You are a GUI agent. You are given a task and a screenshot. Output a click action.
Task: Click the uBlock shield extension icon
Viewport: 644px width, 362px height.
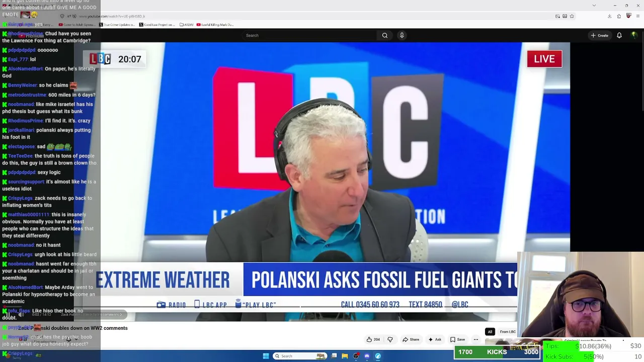[628, 16]
